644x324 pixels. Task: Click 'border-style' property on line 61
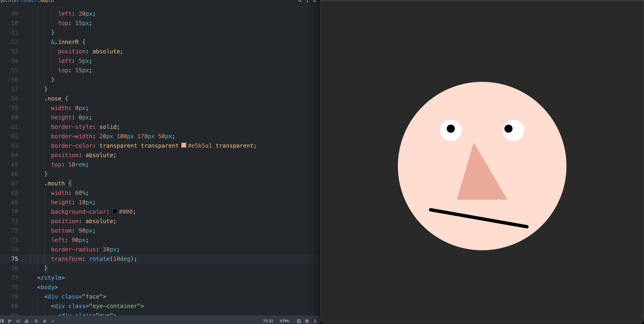(72, 127)
